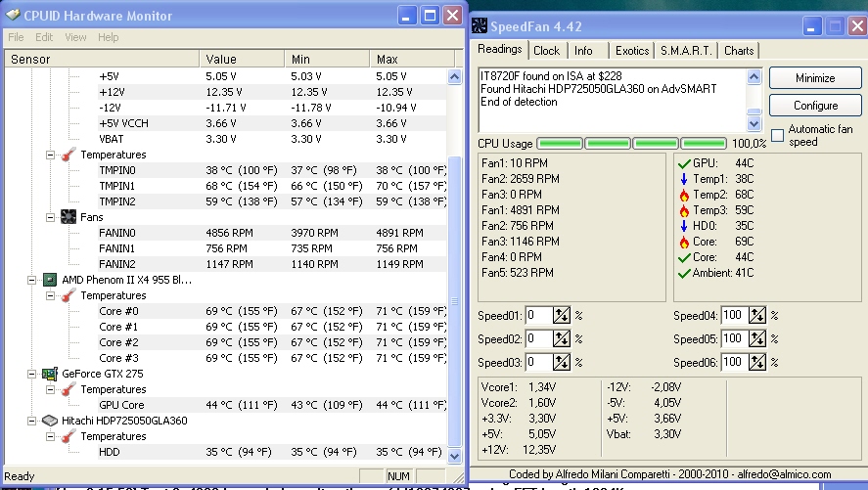Click the SpeedFan title bar icon
The height and width of the screenshot is (490, 868).
point(480,26)
